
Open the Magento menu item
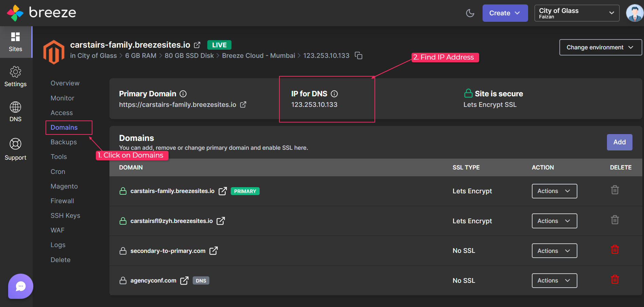[x=64, y=186]
